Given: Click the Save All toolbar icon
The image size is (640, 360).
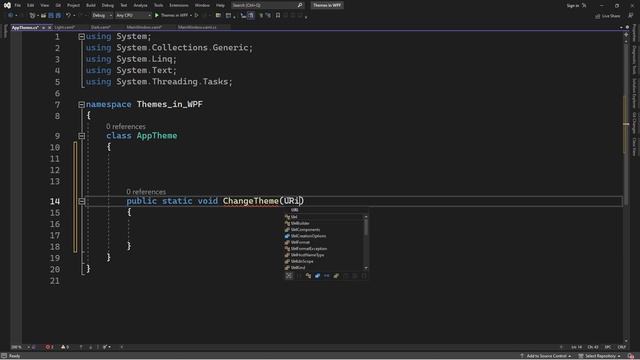Looking at the screenshot, I should 58,16.
